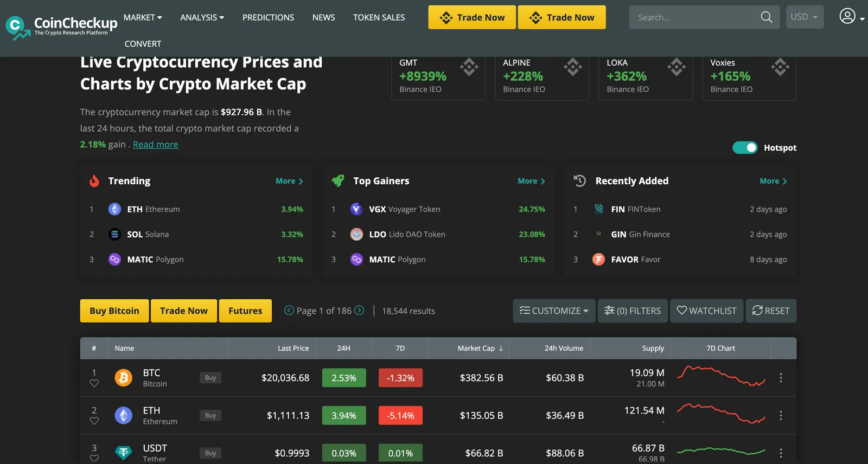Open the USD currency selector

click(x=805, y=17)
